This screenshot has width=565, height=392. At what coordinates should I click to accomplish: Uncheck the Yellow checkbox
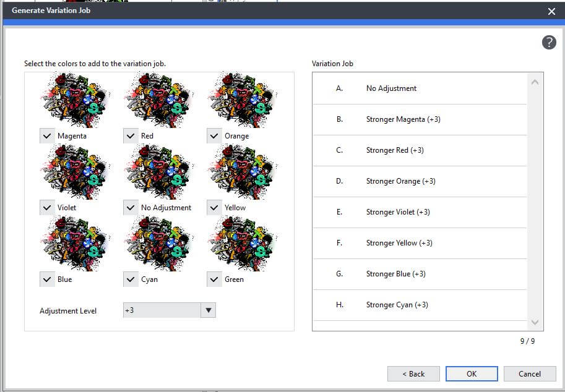pos(214,208)
